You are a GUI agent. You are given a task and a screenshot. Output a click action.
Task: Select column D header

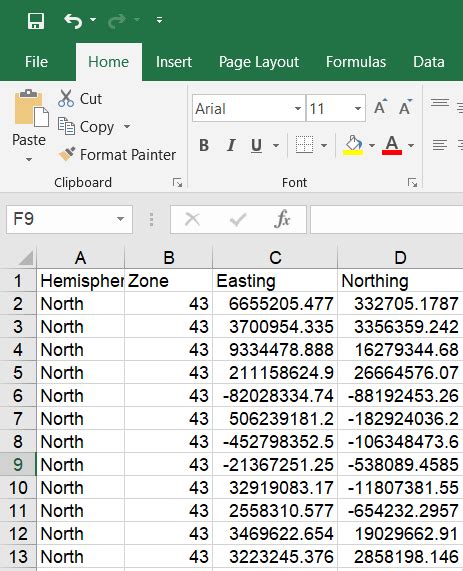coord(400,258)
